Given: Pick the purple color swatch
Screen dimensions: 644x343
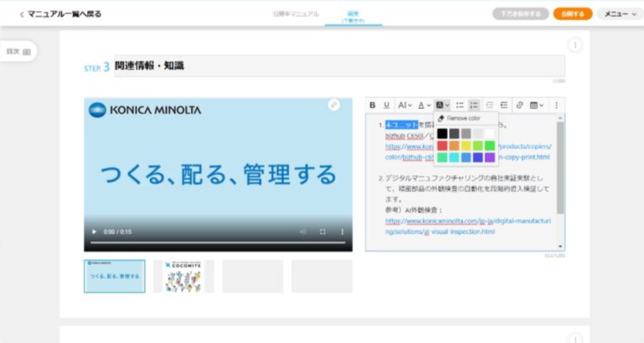Looking at the screenshot, I should pyautogui.click(x=490, y=157).
